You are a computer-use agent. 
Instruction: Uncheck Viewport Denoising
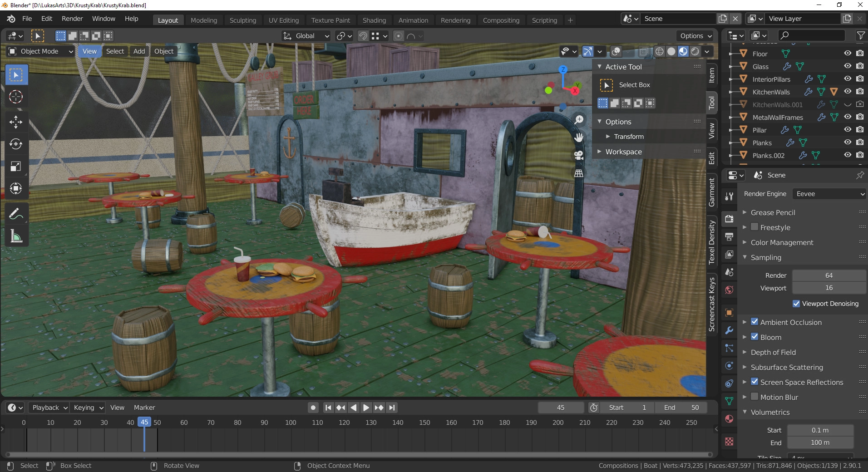(x=796, y=304)
